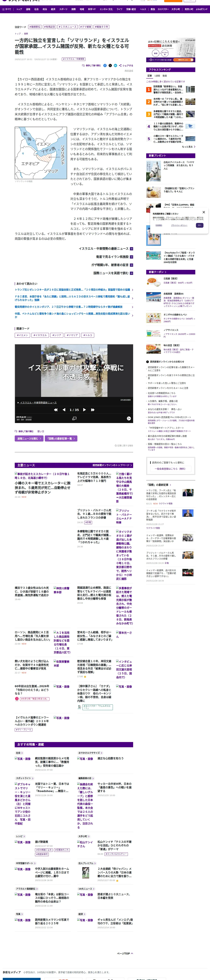Click the #トルコ related word tag
This screenshot has height=980, width=210.
(x=88, y=335)
